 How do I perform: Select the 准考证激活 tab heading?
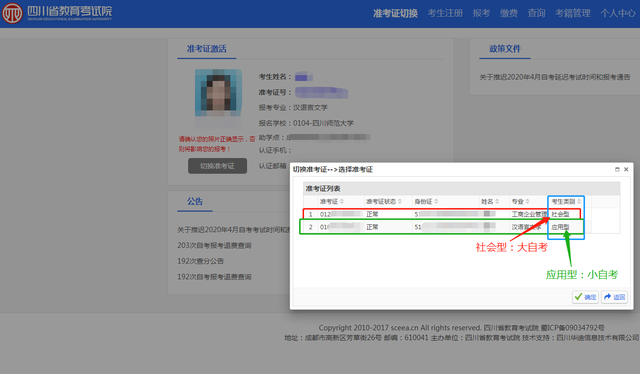pyautogui.click(x=207, y=49)
